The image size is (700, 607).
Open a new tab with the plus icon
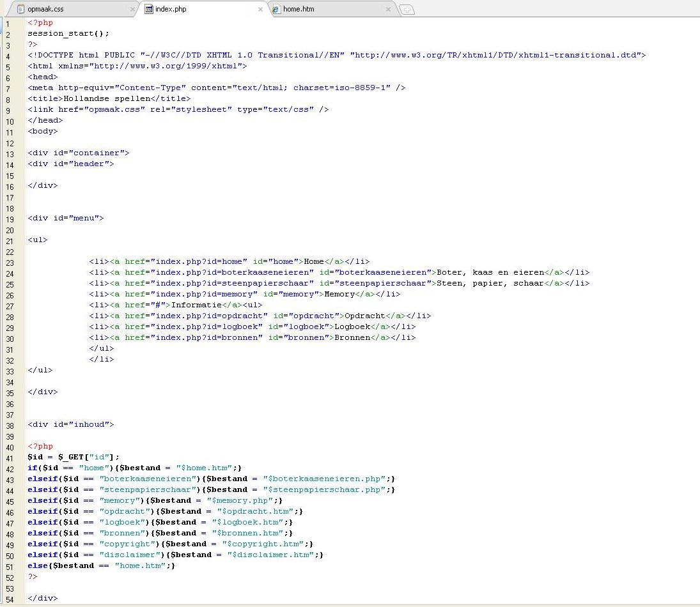(407, 10)
